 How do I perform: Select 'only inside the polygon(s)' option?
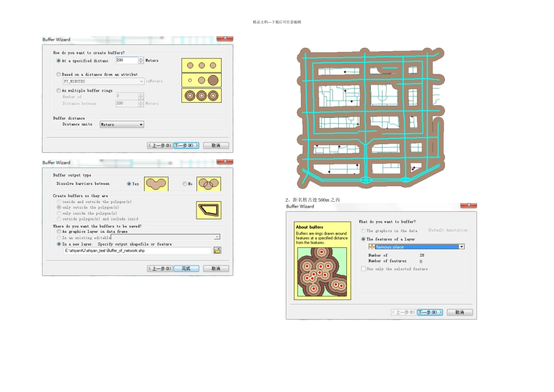[59, 213]
